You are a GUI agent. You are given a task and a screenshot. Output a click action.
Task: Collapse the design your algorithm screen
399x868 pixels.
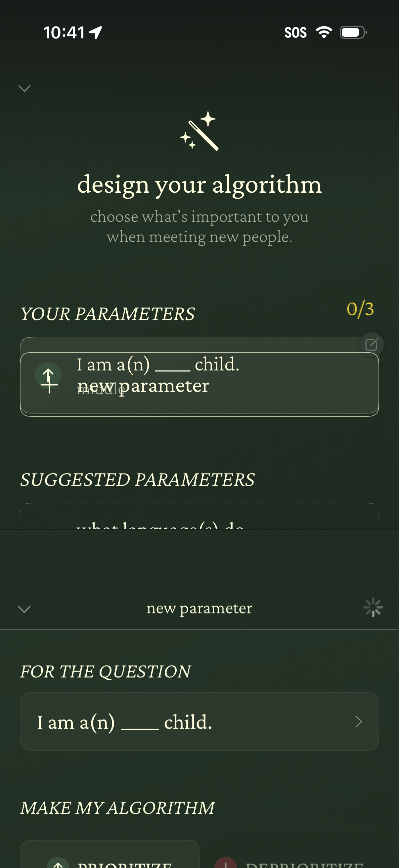pos(24,88)
